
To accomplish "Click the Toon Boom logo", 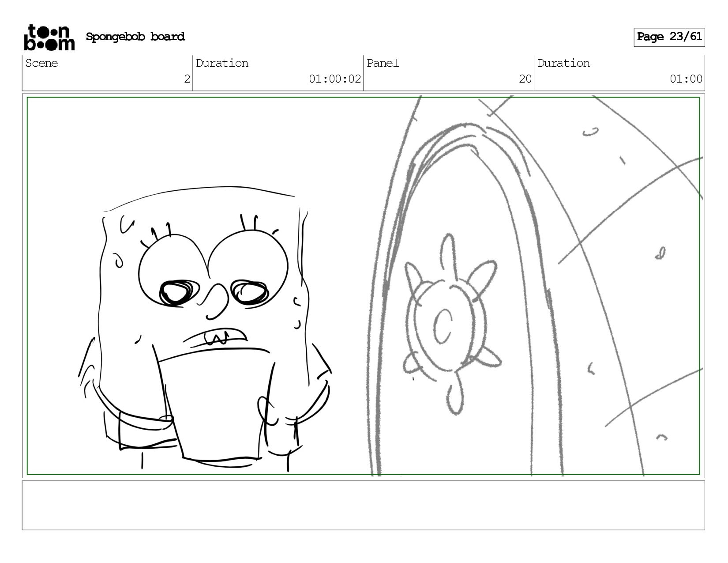I will tap(49, 37).
